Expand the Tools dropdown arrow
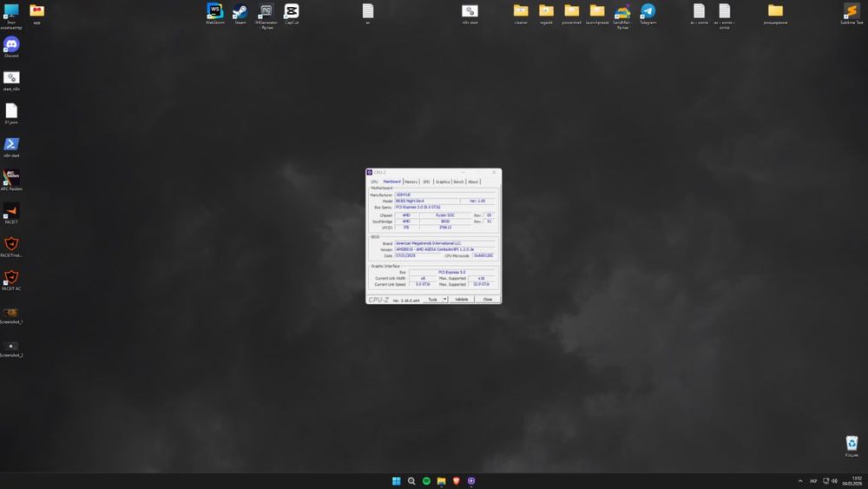The height and width of the screenshot is (489, 868). [x=445, y=300]
